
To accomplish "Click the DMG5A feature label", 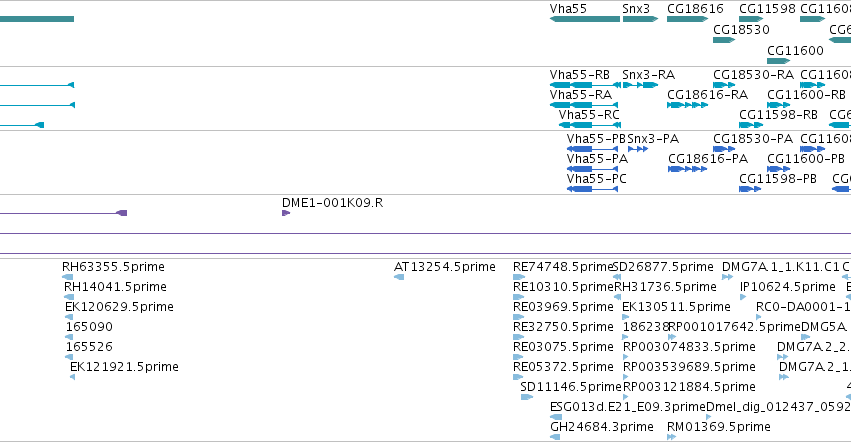I will coord(823,327).
